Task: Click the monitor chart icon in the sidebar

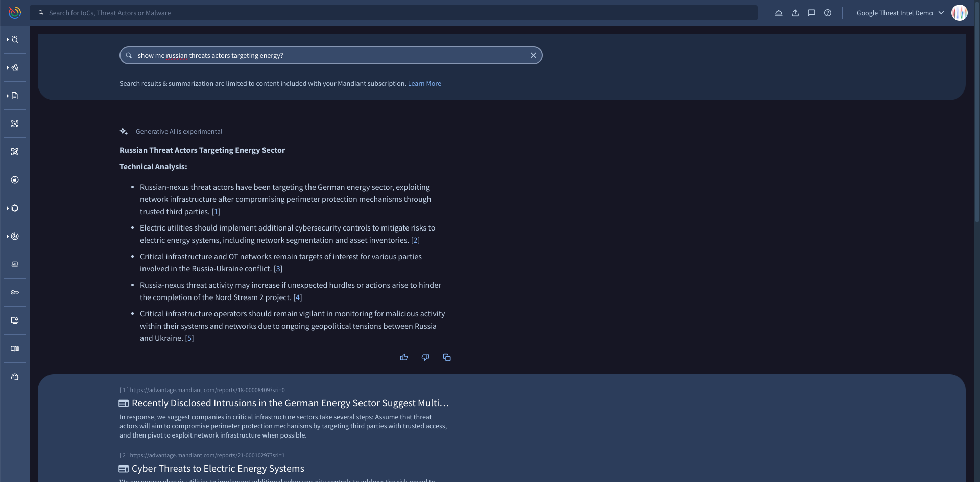Action: coord(14,264)
